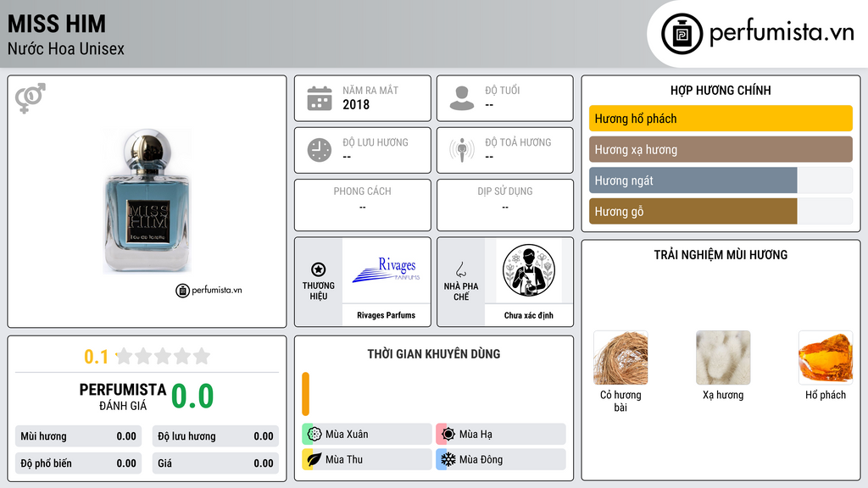Click the Độ lưu hương 0.00 score row
The height and width of the screenshot is (488, 868).
click(215, 436)
